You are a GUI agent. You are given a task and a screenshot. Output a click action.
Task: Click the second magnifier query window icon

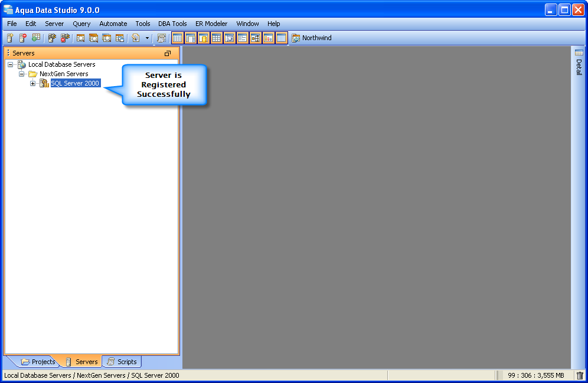click(x=93, y=38)
